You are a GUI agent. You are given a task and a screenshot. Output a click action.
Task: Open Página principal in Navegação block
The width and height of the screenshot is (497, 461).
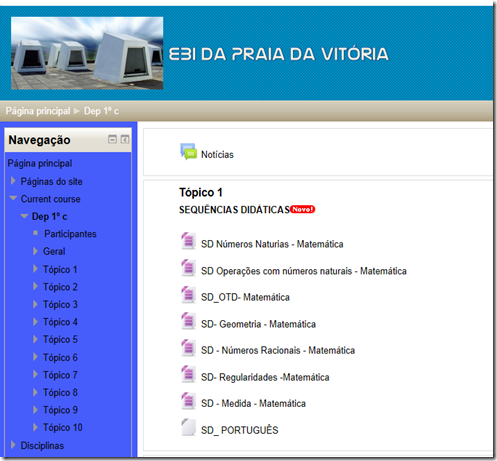[x=40, y=163]
